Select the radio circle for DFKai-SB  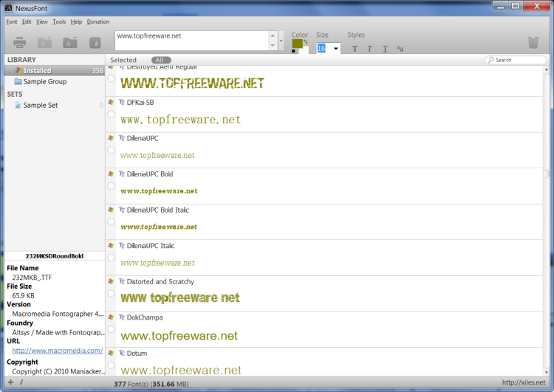click(x=111, y=114)
